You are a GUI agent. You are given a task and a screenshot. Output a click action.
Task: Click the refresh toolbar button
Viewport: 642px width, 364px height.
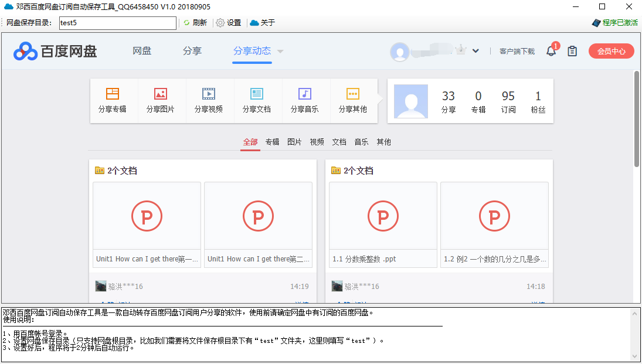click(x=195, y=23)
